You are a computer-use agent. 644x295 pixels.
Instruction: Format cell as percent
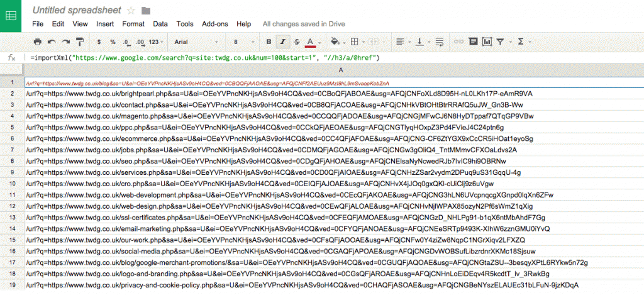coord(113,42)
